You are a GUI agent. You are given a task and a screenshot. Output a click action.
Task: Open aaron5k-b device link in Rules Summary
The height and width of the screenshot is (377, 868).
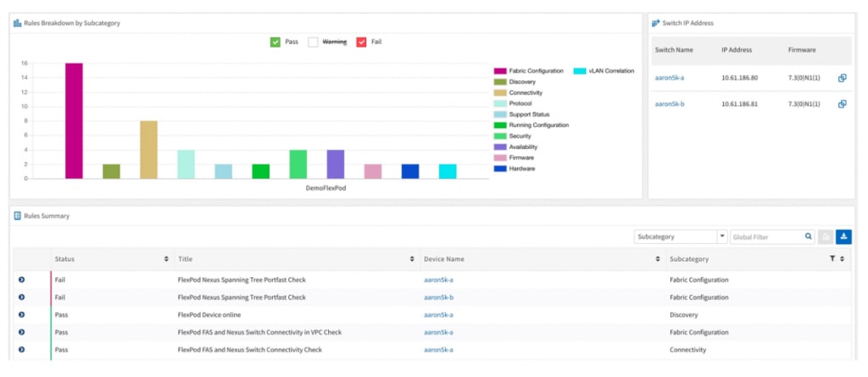pos(438,297)
